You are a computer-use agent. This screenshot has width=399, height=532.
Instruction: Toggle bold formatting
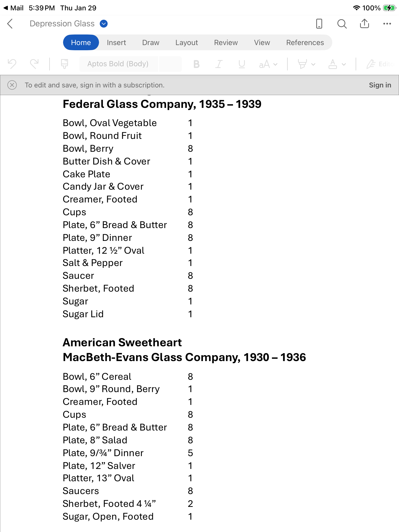pos(196,64)
